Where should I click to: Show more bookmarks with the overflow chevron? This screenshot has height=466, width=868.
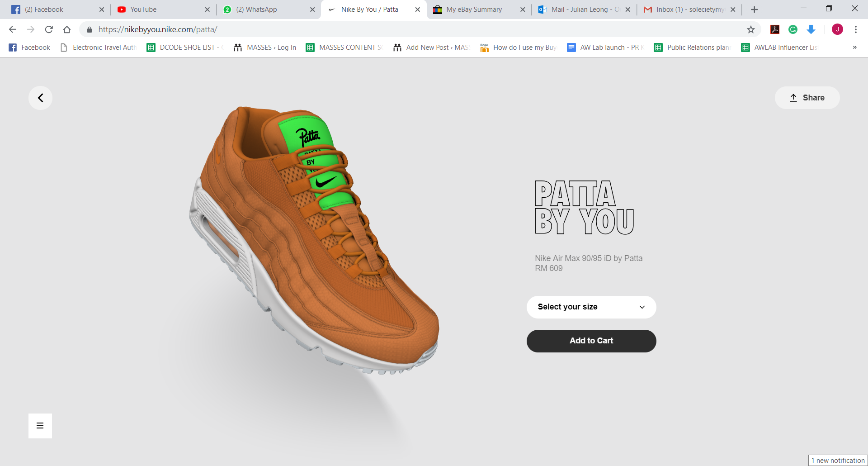(x=854, y=48)
